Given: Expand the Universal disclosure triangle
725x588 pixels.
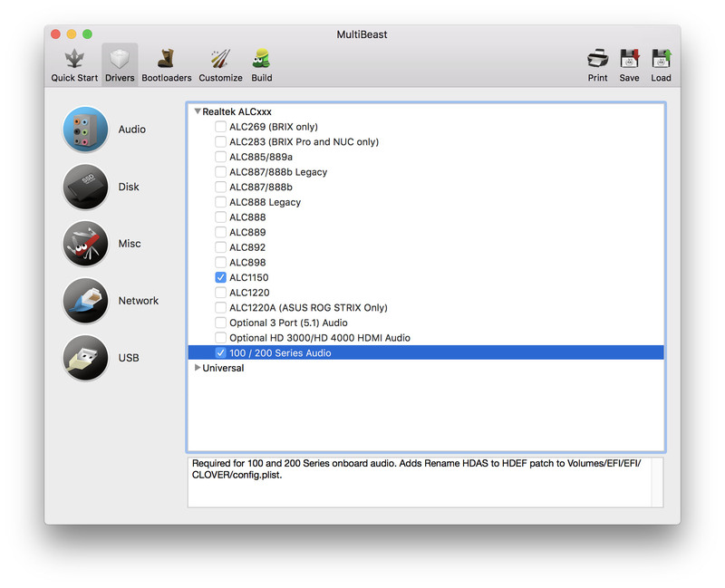Looking at the screenshot, I should 198,368.
